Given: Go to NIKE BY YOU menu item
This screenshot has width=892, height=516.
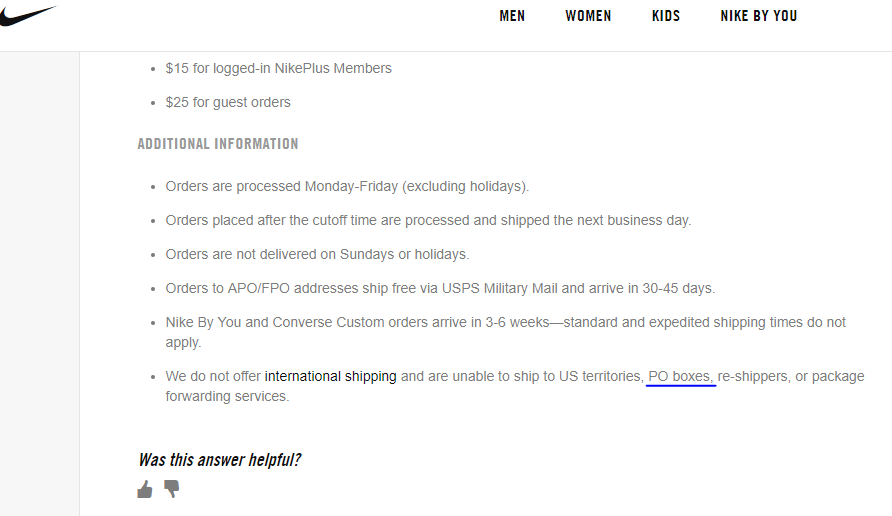Looking at the screenshot, I should pyautogui.click(x=759, y=16).
